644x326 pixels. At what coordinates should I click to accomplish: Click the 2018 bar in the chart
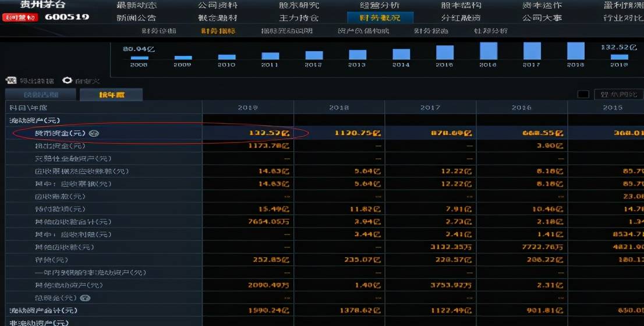(575, 51)
